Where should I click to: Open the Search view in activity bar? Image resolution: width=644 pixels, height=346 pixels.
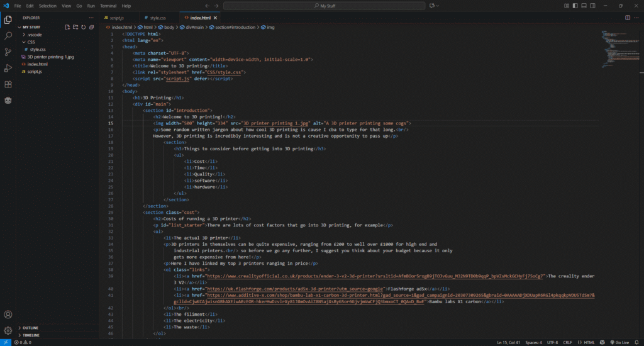(x=8, y=36)
